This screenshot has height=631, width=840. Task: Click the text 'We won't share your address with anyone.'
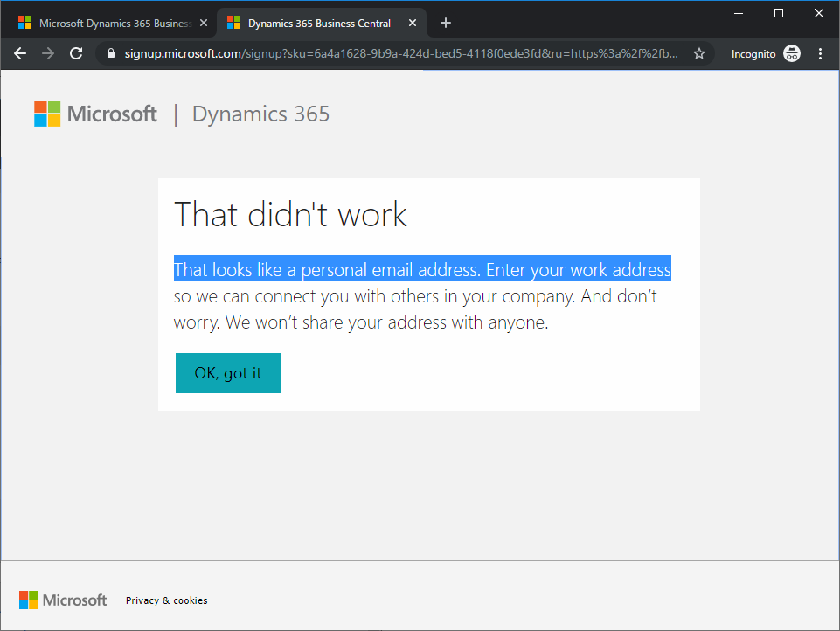click(x=387, y=322)
